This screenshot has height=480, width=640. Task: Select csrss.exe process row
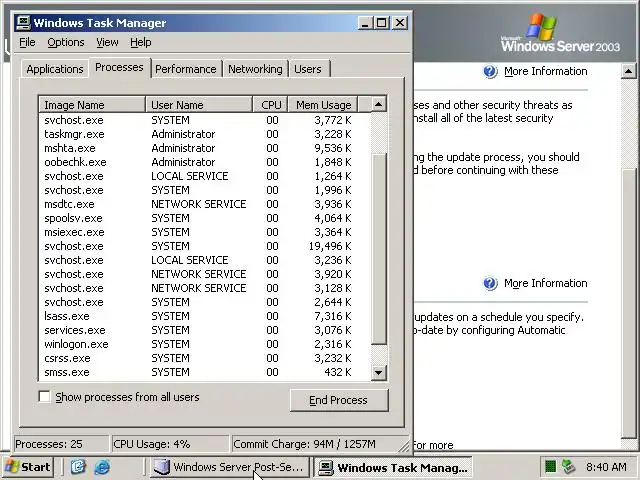(x=205, y=358)
